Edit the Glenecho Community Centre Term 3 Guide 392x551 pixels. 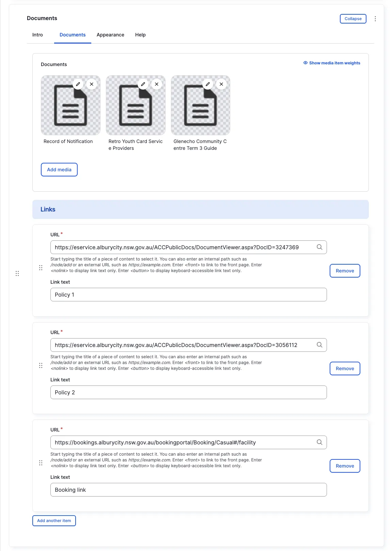coord(208,84)
